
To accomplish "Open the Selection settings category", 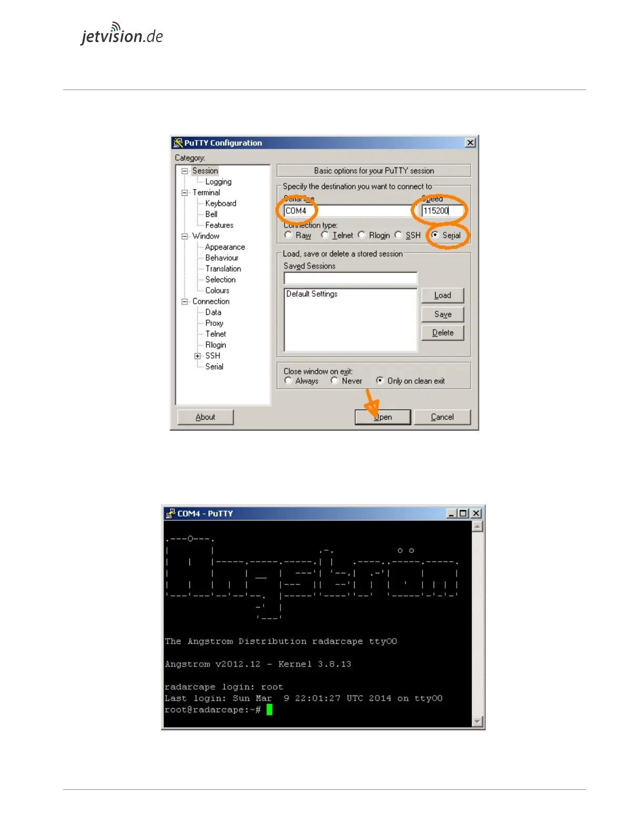I will point(220,280).
